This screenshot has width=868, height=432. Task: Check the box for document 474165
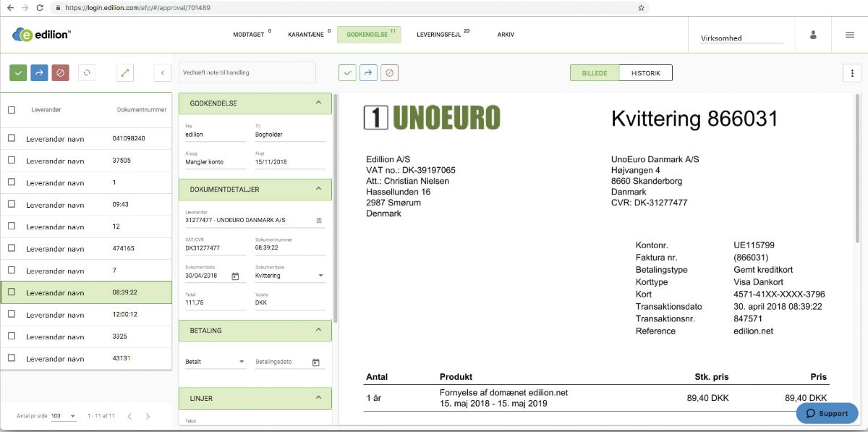tap(12, 248)
